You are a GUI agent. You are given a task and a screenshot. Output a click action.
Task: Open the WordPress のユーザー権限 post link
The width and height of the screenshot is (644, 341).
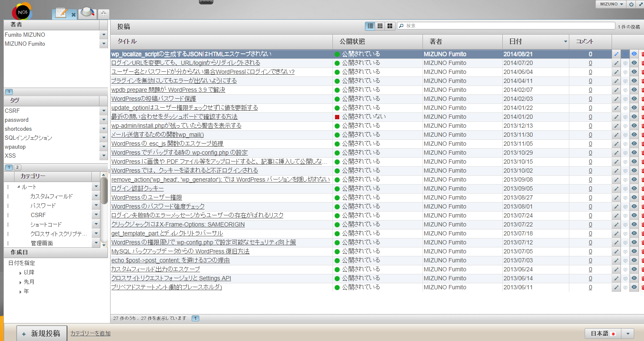pyautogui.click(x=147, y=198)
